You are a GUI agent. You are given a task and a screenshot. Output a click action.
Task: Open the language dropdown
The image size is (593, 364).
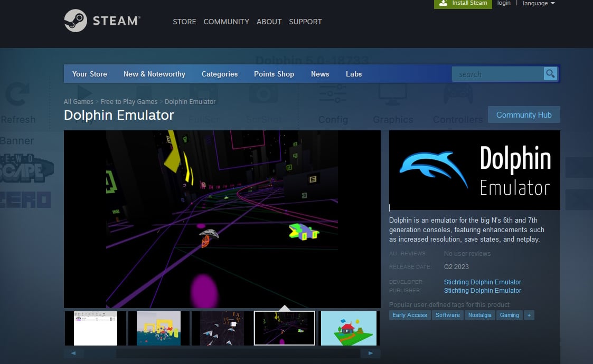pyautogui.click(x=539, y=3)
